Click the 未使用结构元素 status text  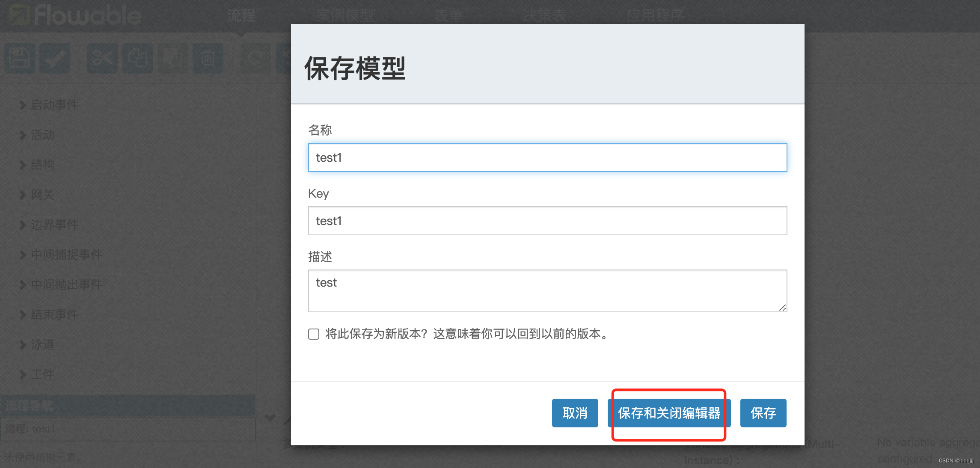(x=43, y=457)
